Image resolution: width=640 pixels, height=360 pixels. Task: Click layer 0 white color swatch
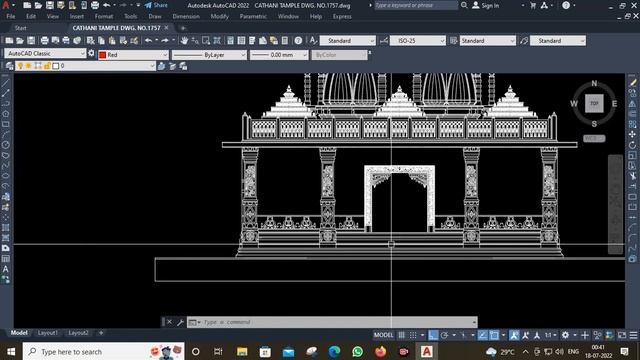point(56,66)
